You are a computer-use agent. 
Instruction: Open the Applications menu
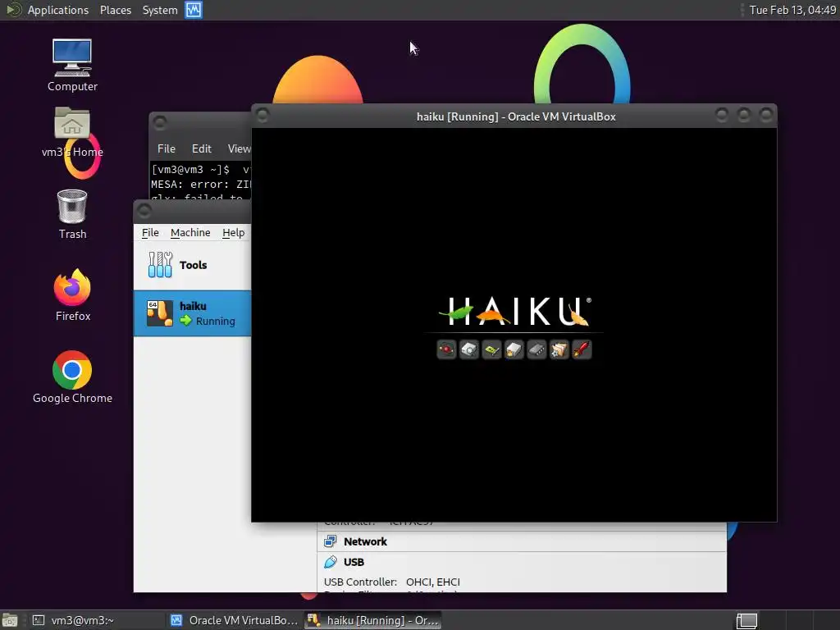(58, 10)
